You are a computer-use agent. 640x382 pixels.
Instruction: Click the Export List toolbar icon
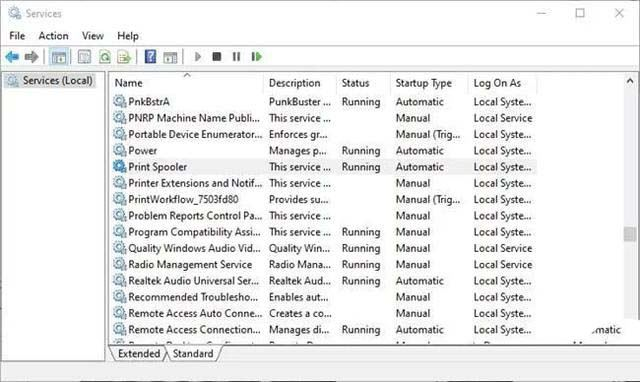(124, 57)
